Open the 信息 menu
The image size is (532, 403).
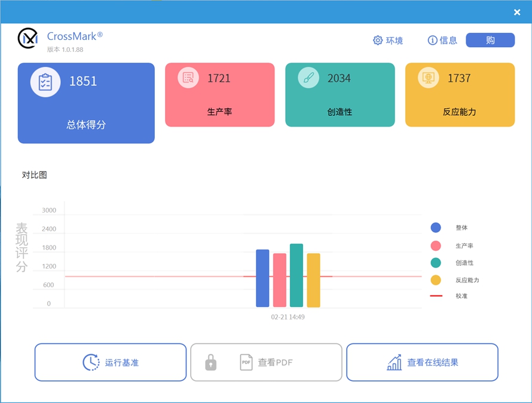[x=448, y=40]
